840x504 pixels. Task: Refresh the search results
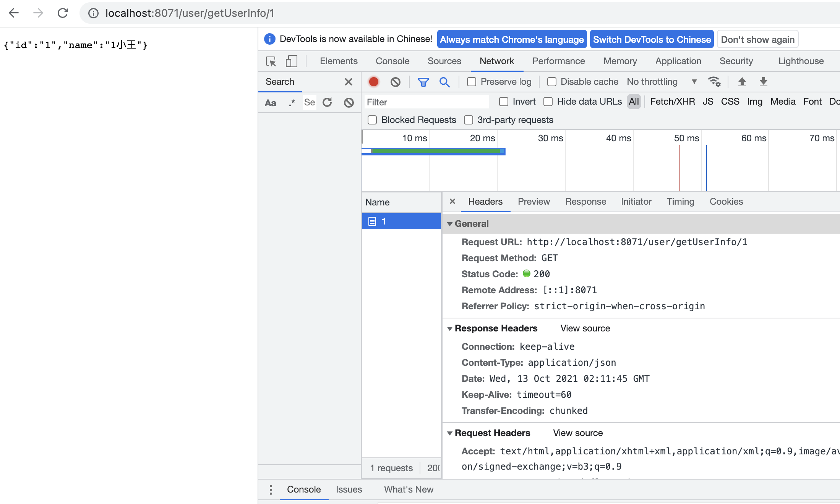click(x=327, y=102)
